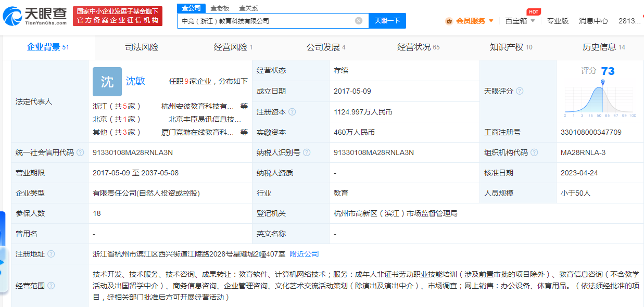Click business term 2017-05-09 至 2037-05-08
This screenshot has width=644, height=307.
coord(135,173)
